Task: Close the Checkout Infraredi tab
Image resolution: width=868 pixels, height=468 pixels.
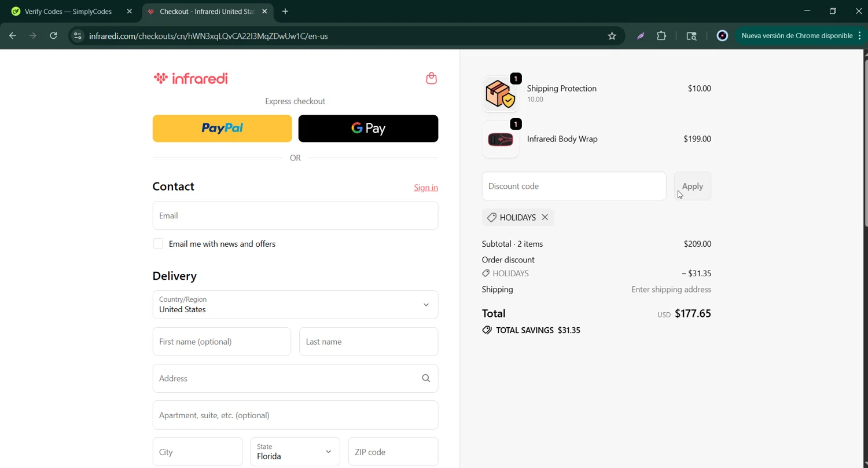Action: pos(264,12)
